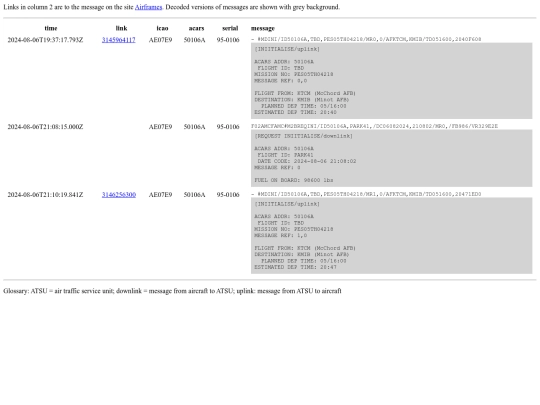Image resolution: width=540 pixels, height=405 pixels.
Task: Select '[REQUEST INITIALISE/downlink]' heading
Action: [303, 136]
